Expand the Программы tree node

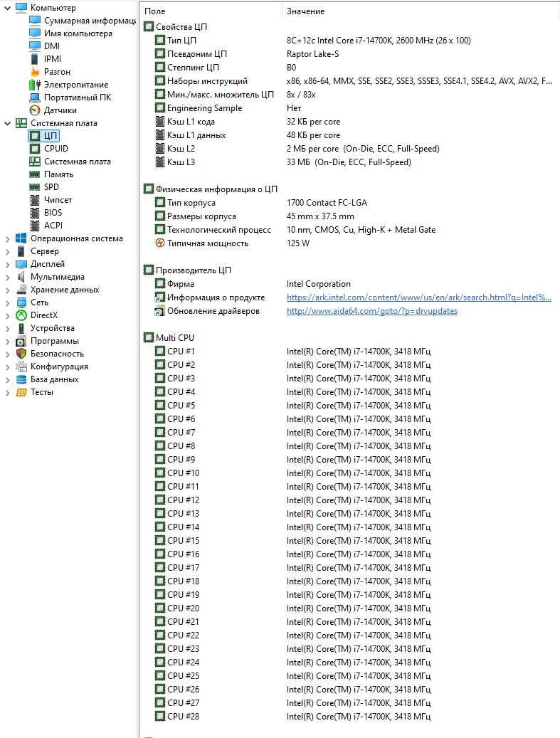7,341
